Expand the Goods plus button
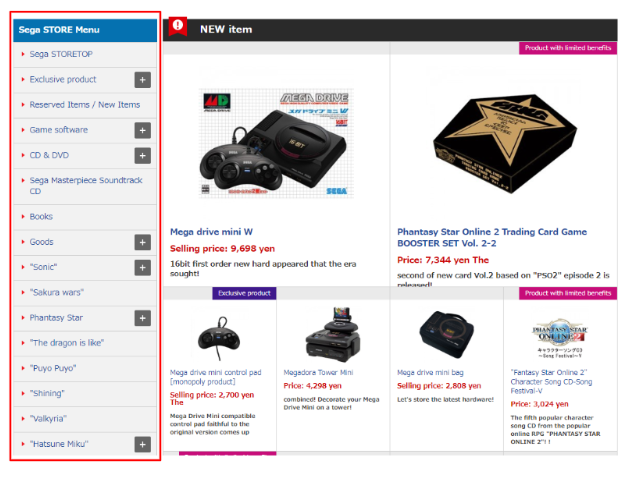632x477 pixels. click(x=143, y=242)
